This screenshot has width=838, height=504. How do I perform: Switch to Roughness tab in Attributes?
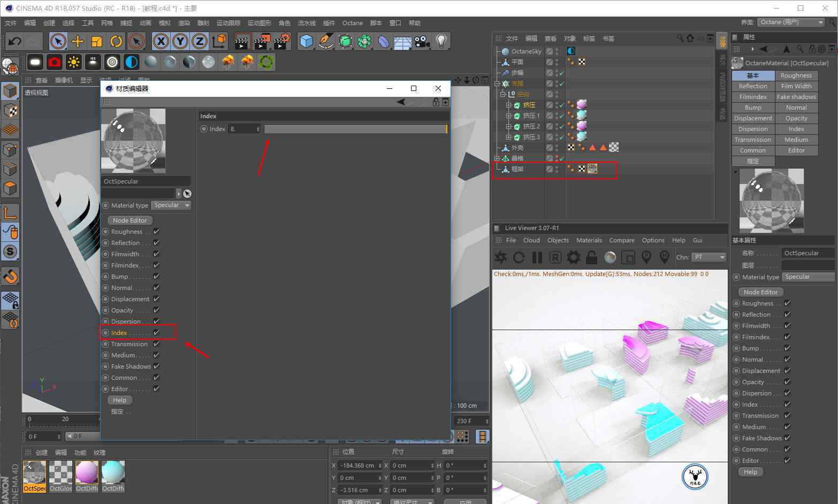click(796, 75)
